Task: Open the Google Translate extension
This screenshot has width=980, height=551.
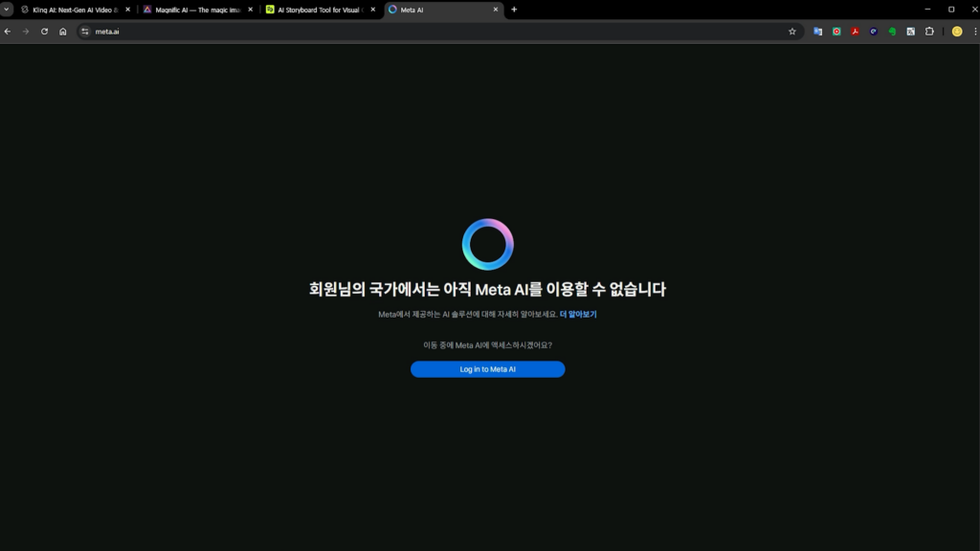Action: click(x=817, y=32)
